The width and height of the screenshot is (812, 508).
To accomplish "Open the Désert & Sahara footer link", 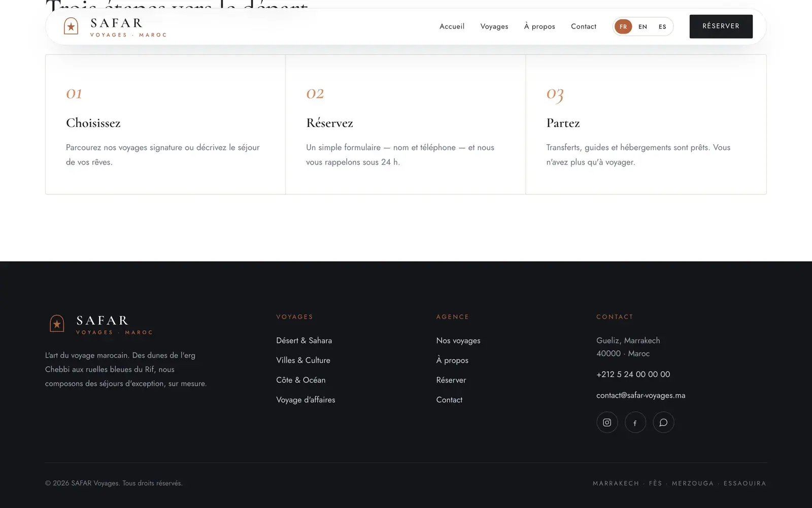I will tap(304, 340).
